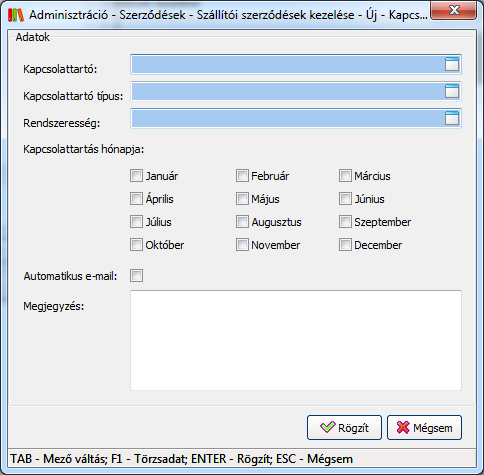Close the dialog with the X button

(454, 10)
